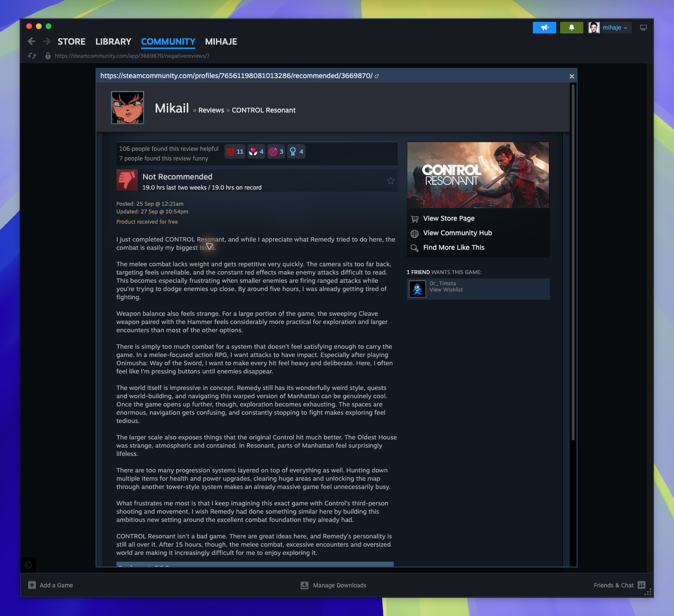Click Mikail's profile avatar
Viewport: 674px width, 616px height.
(x=128, y=108)
